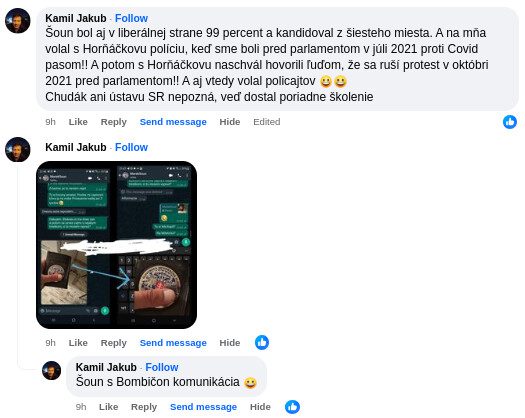This screenshot has height=418, width=525.
Task: Follow Kamil Jakub from the image comment
Action: (x=131, y=147)
